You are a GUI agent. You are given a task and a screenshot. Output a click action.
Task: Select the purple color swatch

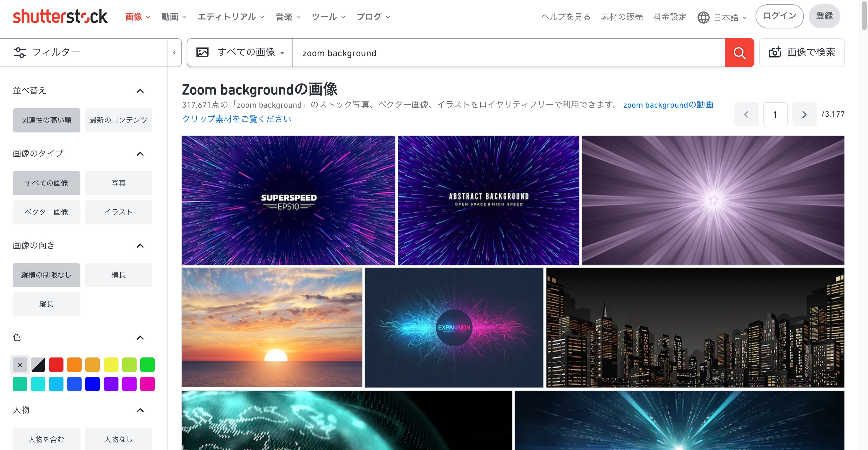pyautogui.click(x=111, y=384)
